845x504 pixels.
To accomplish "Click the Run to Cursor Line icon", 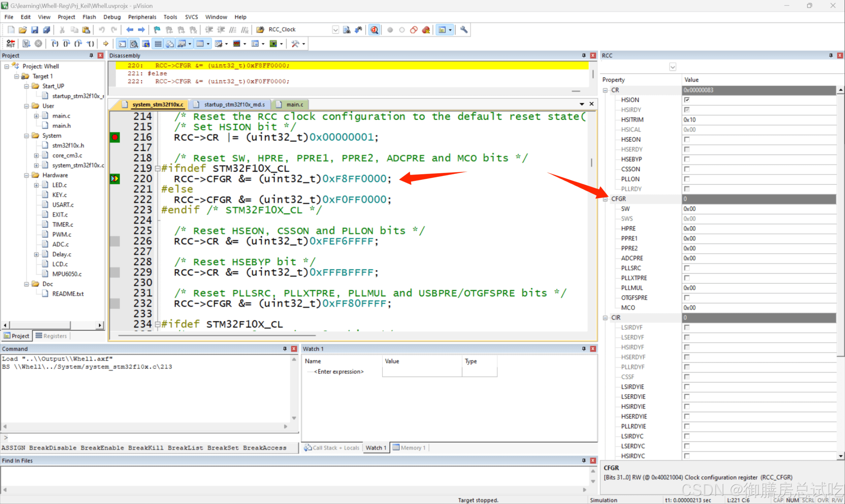I will coord(90,44).
